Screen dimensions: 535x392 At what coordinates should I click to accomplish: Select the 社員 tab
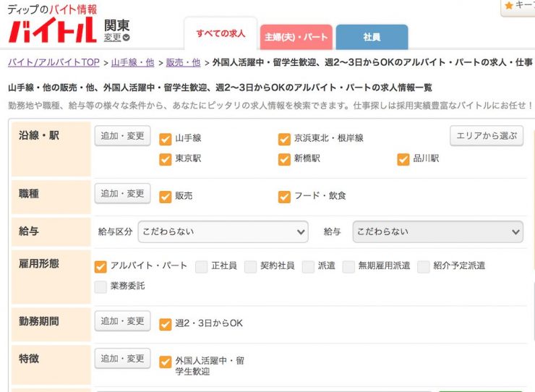372,37
